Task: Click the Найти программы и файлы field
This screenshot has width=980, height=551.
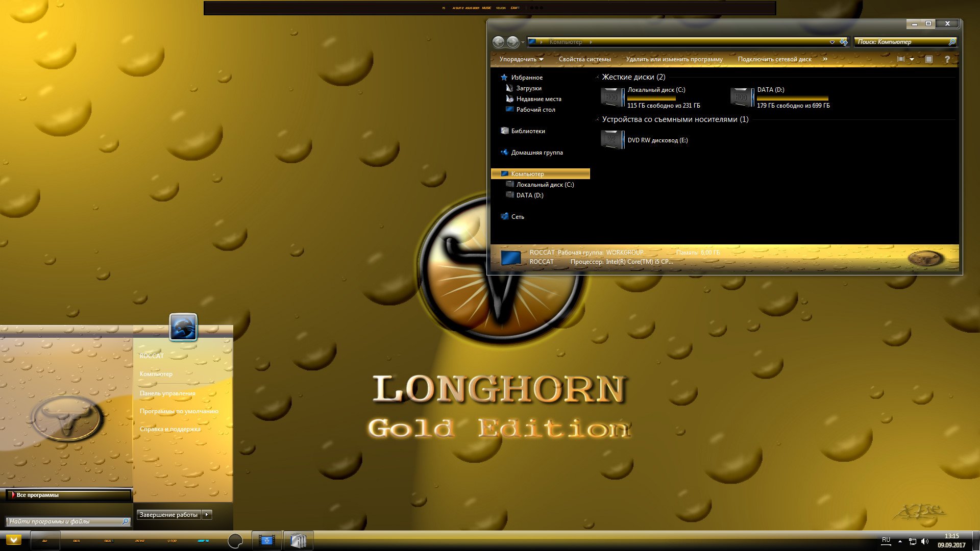Action: [x=68, y=521]
